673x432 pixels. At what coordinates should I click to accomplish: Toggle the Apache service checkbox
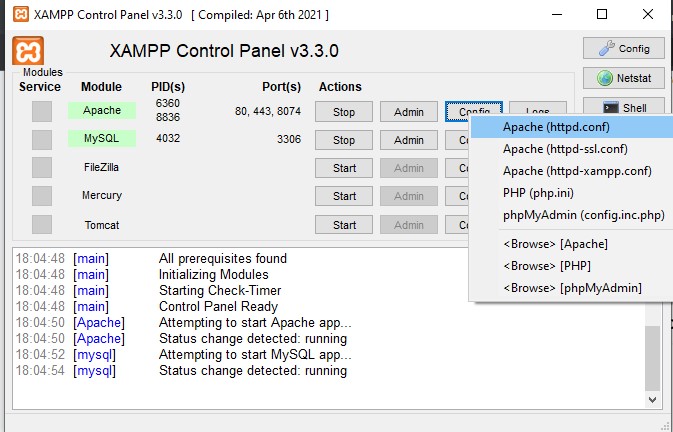tap(42, 111)
